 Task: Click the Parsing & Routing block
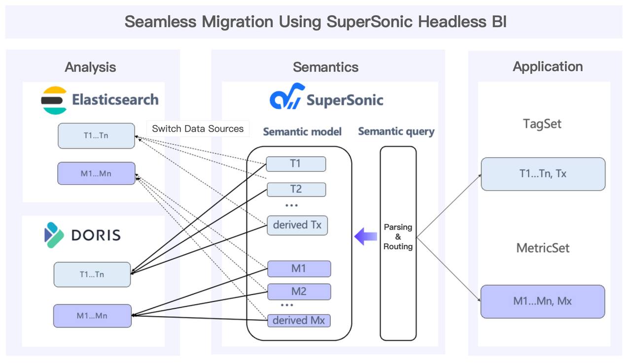[398, 237]
